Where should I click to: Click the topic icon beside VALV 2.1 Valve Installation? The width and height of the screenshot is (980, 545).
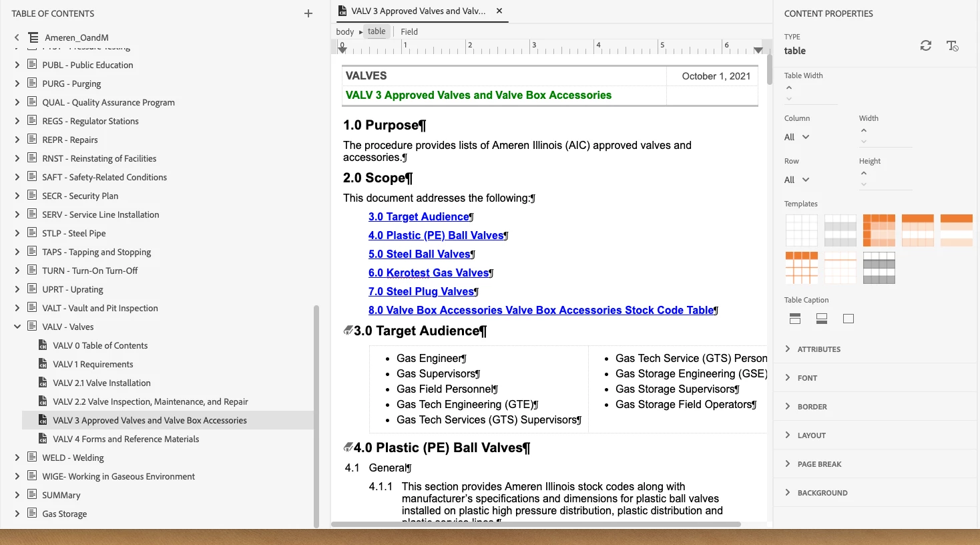pyautogui.click(x=42, y=383)
